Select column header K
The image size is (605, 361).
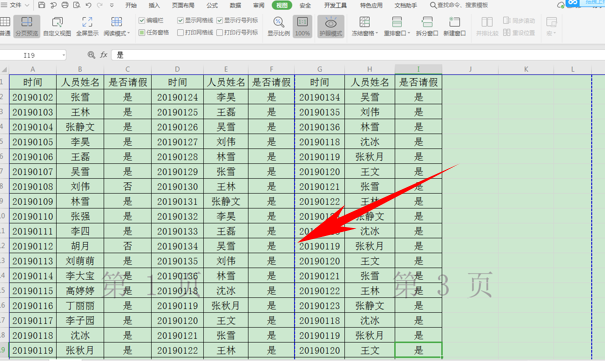(526, 69)
